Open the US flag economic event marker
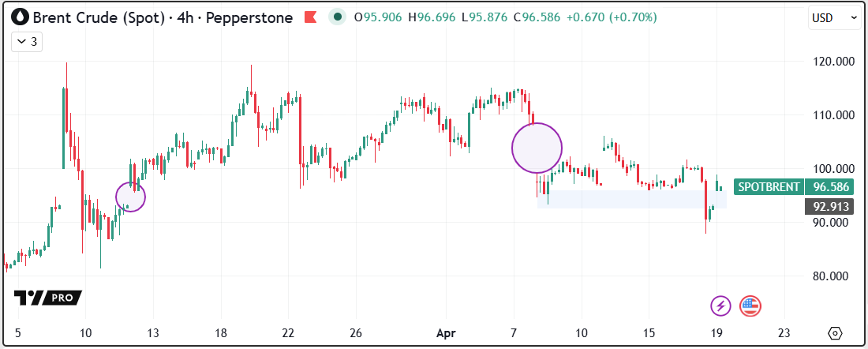The width and height of the screenshot is (868, 349). click(x=750, y=305)
